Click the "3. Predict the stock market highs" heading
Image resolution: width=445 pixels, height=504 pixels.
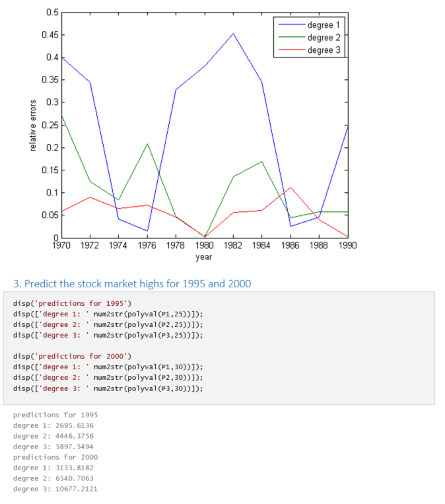(x=132, y=284)
